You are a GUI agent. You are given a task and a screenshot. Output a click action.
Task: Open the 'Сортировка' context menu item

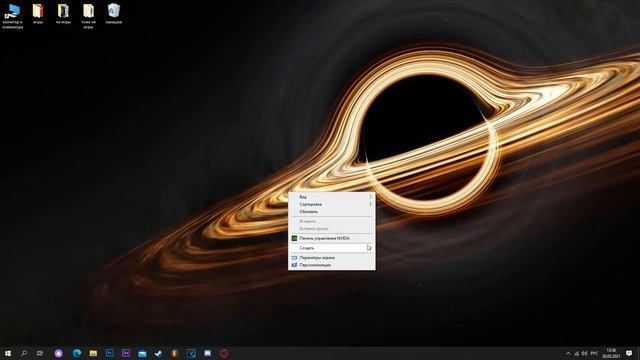coord(332,204)
